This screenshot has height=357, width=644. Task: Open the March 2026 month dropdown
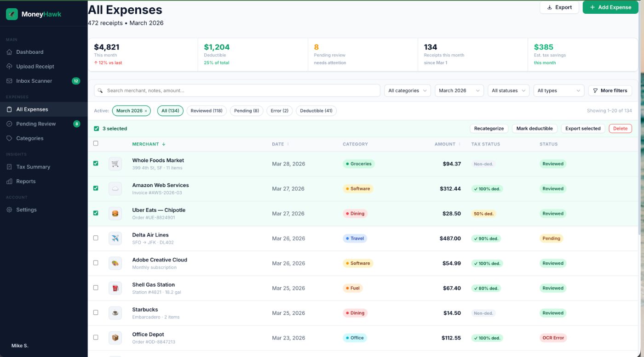pyautogui.click(x=459, y=91)
